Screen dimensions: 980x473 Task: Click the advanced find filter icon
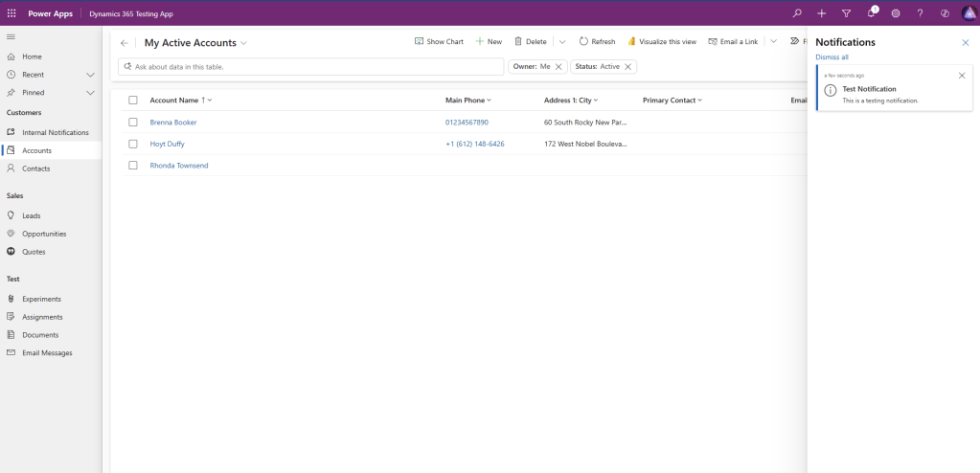point(846,13)
